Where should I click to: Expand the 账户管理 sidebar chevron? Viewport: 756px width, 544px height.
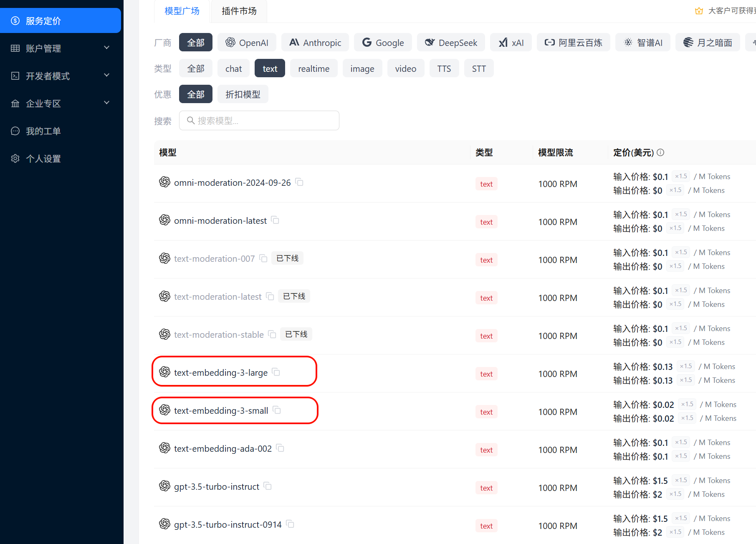tap(107, 48)
